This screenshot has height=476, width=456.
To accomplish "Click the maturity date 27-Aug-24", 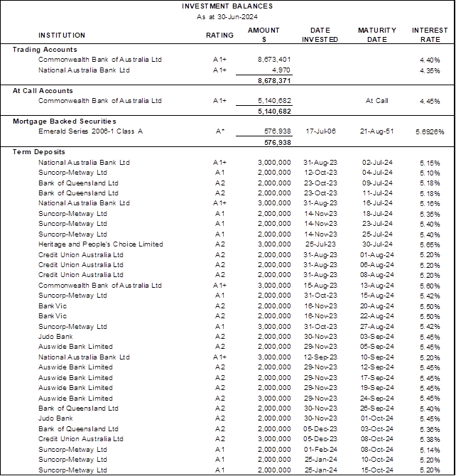I will 377,327.
